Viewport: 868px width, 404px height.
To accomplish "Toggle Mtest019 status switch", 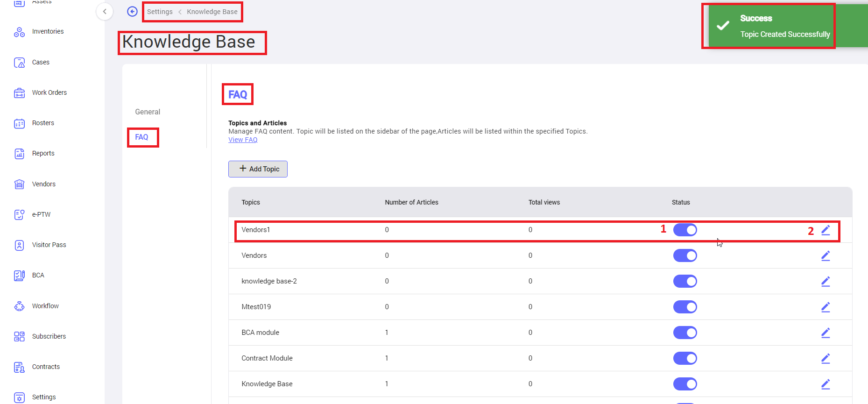I will [685, 307].
